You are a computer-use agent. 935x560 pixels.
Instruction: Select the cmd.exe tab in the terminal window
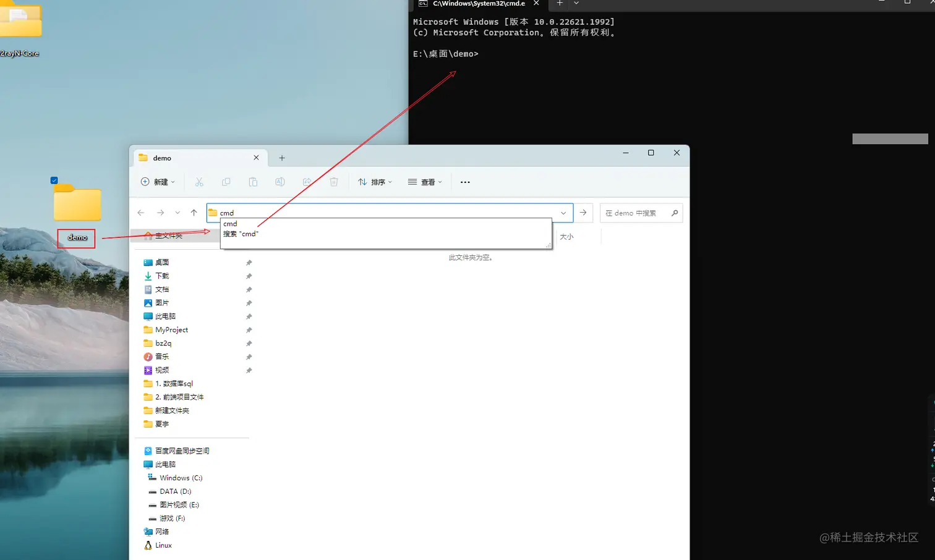[478, 4]
